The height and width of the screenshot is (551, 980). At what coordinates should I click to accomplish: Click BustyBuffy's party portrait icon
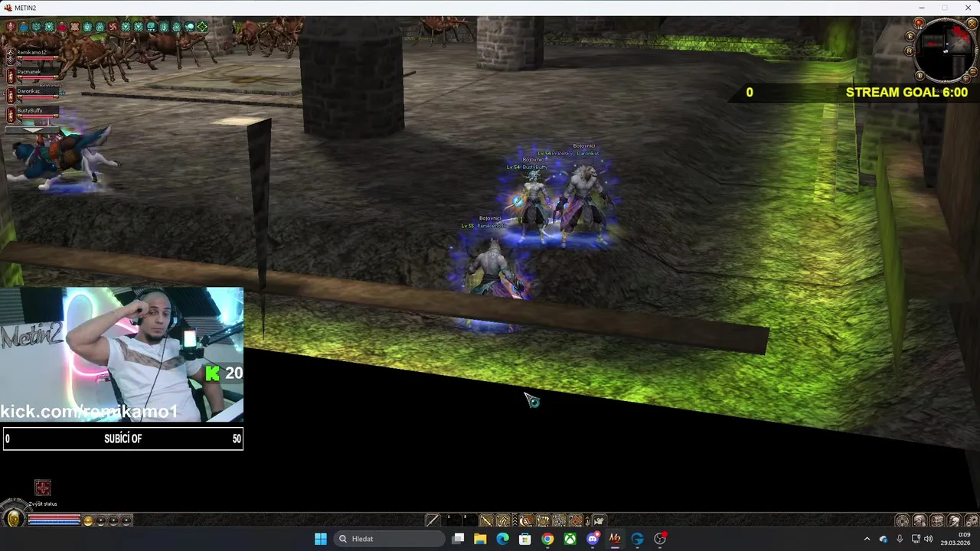tap(11, 115)
